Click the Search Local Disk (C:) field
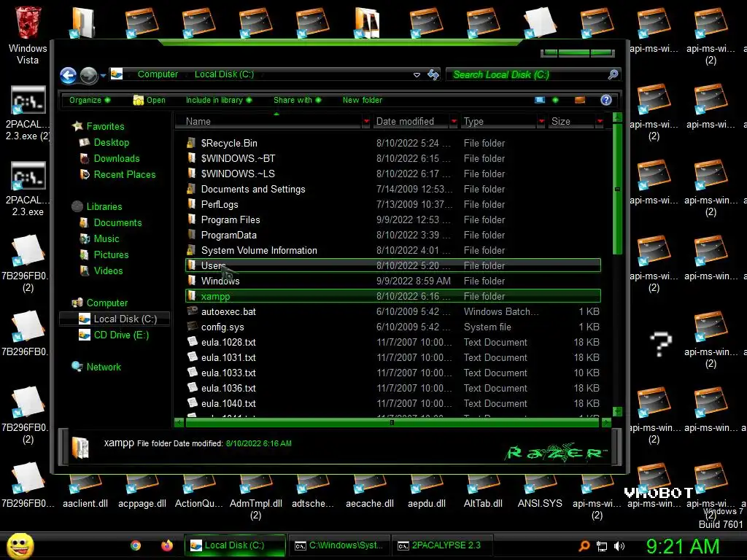 (x=527, y=74)
